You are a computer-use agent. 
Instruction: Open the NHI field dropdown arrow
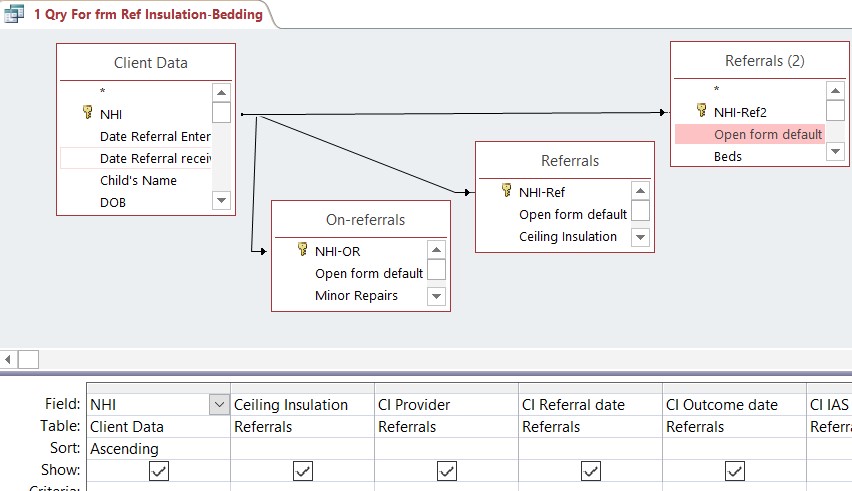220,405
